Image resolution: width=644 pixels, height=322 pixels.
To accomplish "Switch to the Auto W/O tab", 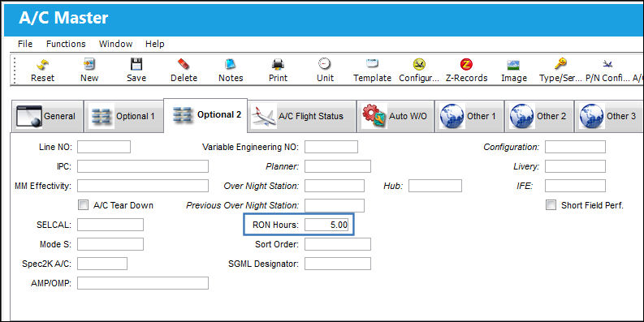I will pos(395,117).
